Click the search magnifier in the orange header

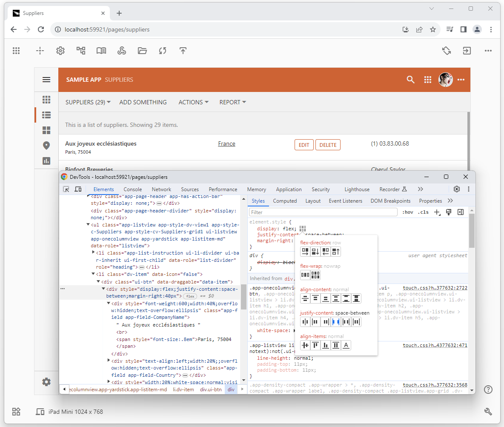tap(410, 80)
